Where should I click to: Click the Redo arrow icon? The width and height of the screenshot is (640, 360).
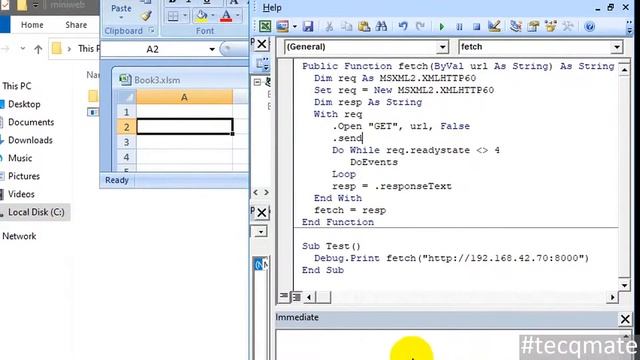tap(420, 27)
